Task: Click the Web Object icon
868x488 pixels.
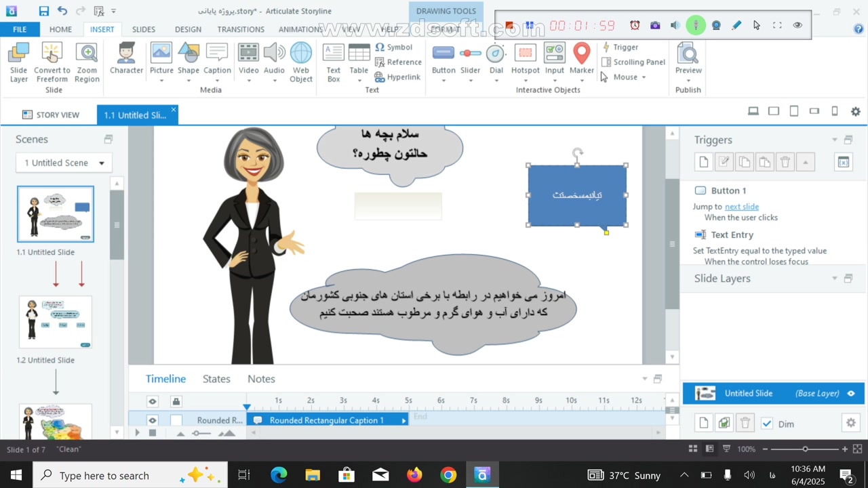Action: [x=301, y=62]
